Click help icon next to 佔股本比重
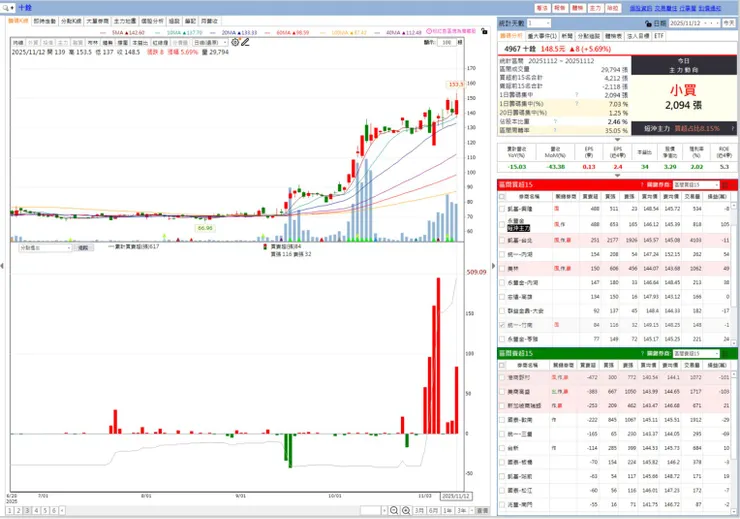 click(555, 122)
